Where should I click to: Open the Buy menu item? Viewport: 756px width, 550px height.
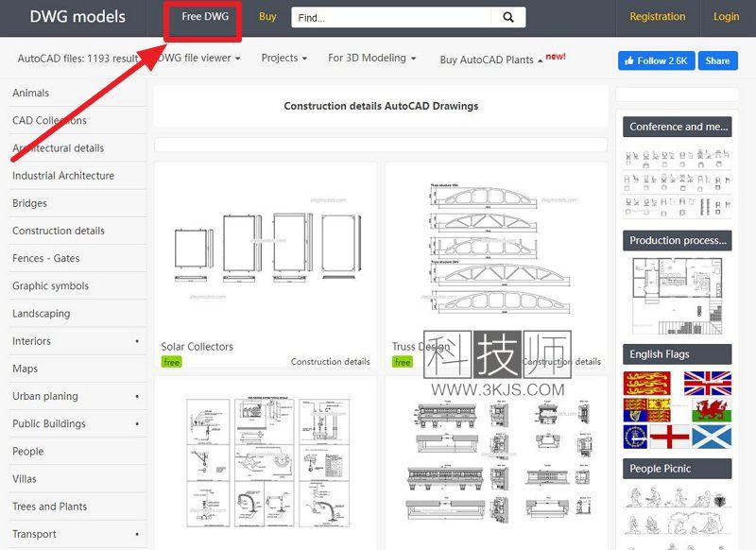click(x=267, y=17)
